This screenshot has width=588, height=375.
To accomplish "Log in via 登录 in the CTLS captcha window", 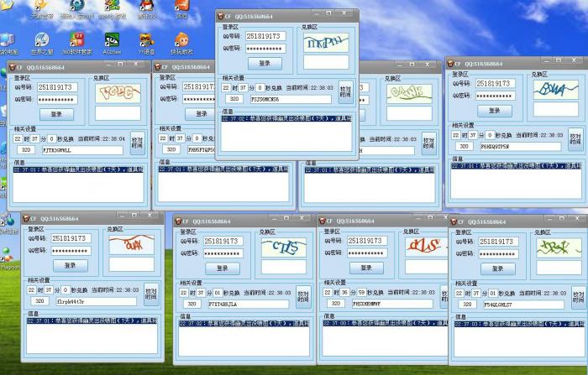I will 223,268.
